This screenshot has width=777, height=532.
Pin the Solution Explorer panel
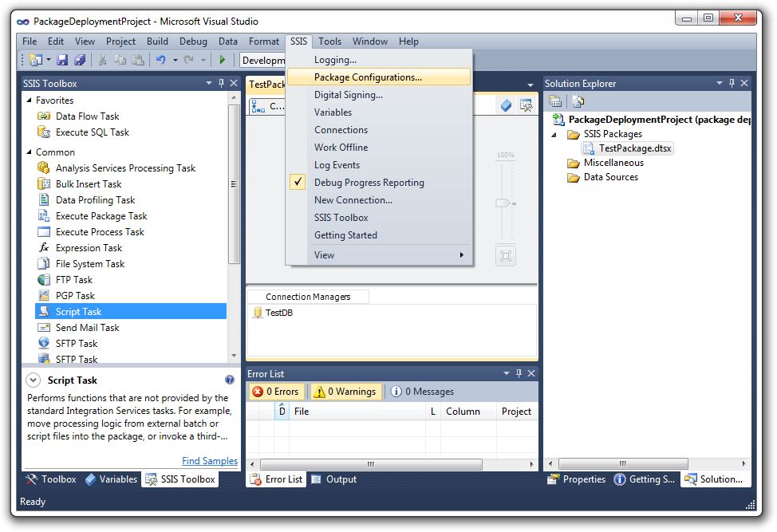pos(732,83)
